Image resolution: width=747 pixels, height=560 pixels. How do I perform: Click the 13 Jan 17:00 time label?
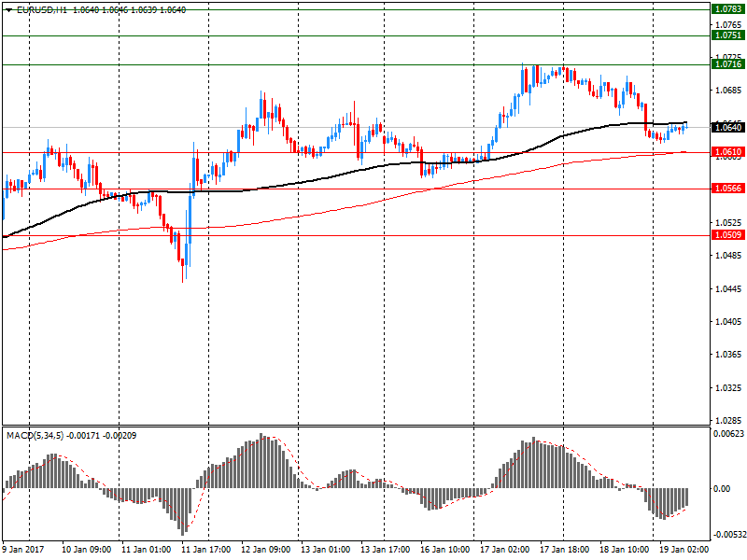pyautogui.click(x=386, y=550)
